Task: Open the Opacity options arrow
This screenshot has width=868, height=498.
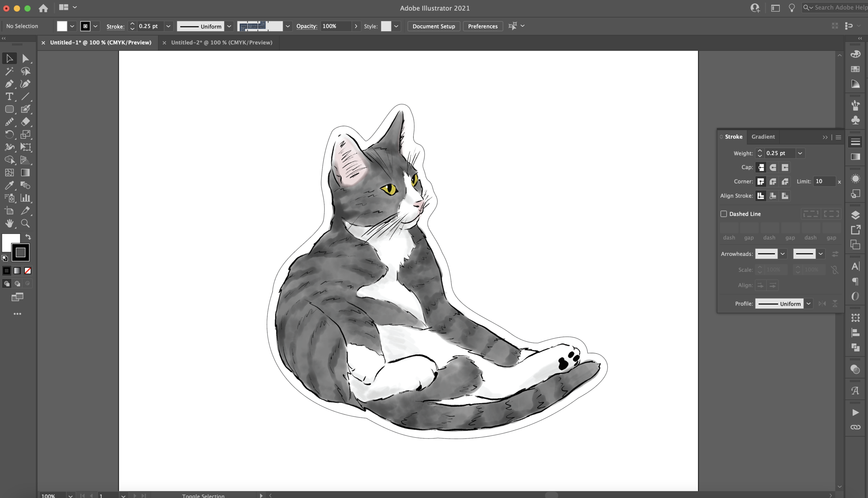Action: pos(356,26)
